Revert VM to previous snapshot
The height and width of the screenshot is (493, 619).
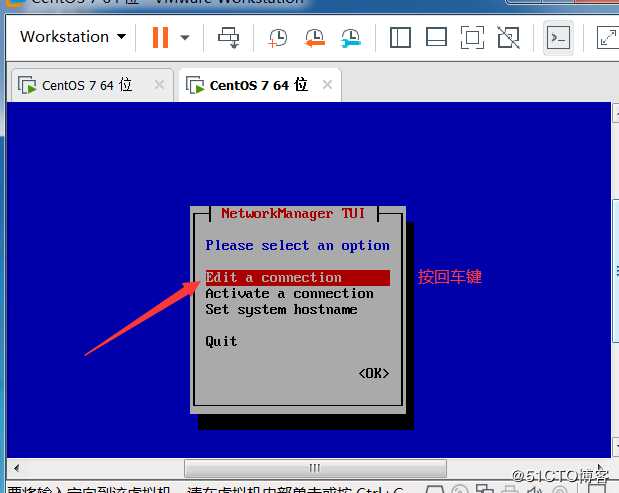point(315,38)
